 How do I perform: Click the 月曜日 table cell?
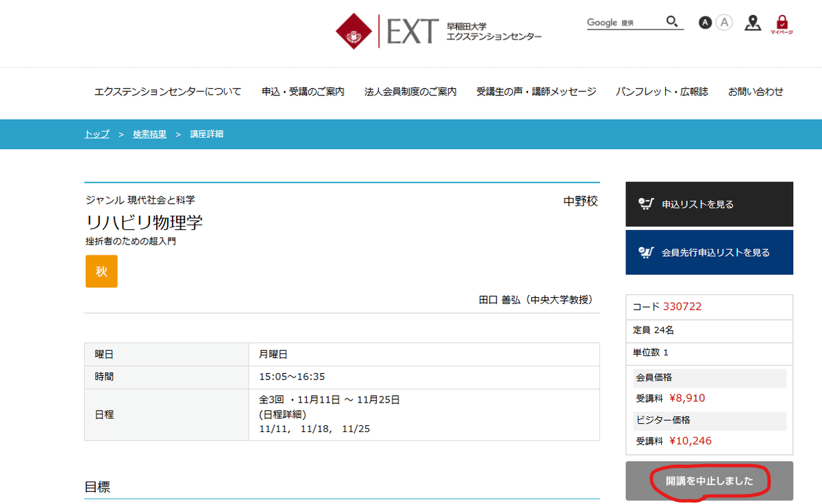[424, 354]
